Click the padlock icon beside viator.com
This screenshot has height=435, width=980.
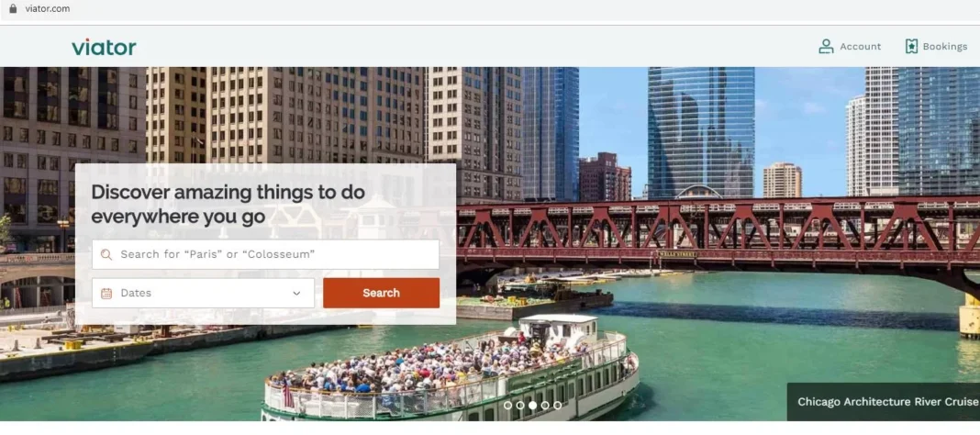pyautogui.click(x=13, y=9)
